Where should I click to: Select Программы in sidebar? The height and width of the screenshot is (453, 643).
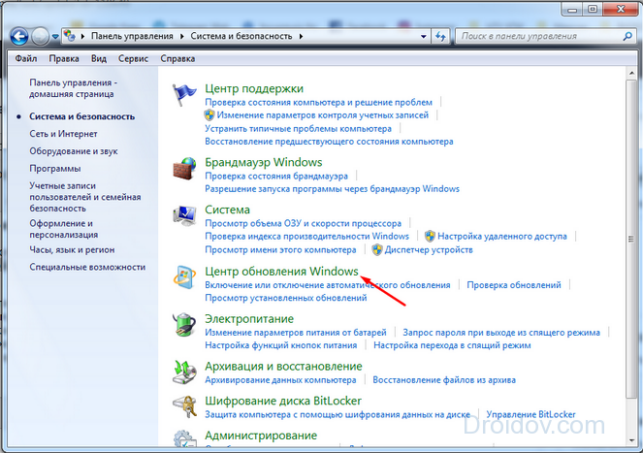coord(55,168)
